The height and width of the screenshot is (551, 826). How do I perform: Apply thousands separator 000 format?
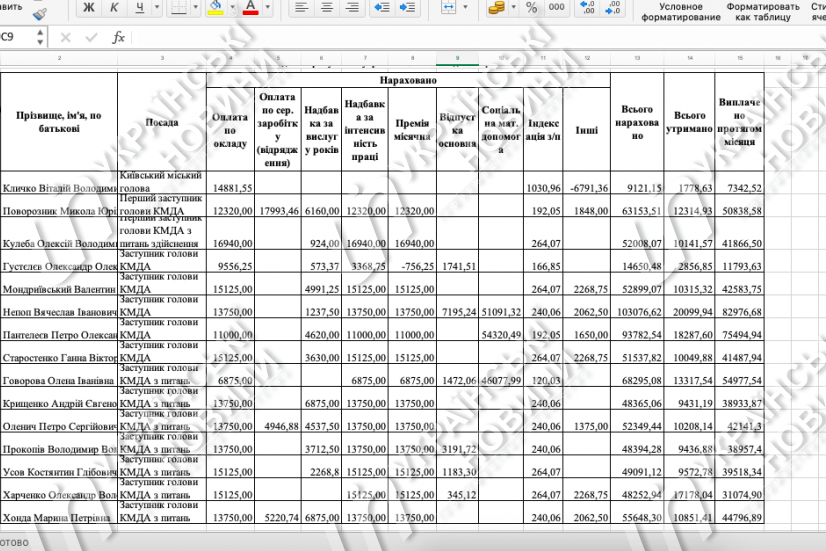[x=556, y=7]
